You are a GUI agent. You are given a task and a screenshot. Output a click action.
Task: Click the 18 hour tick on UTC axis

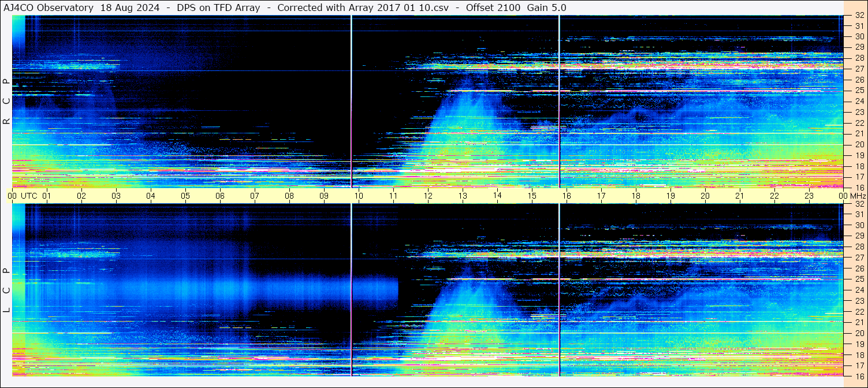coord(636,196)
